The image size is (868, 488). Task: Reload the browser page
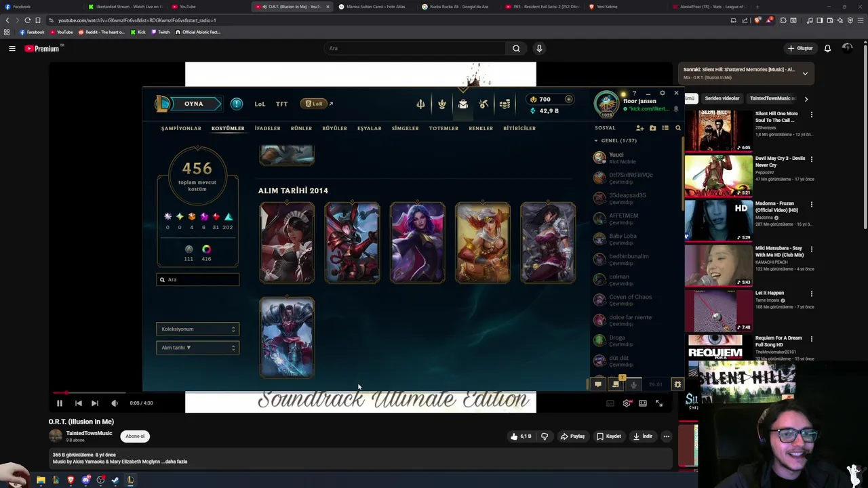[x=28, y=20]
